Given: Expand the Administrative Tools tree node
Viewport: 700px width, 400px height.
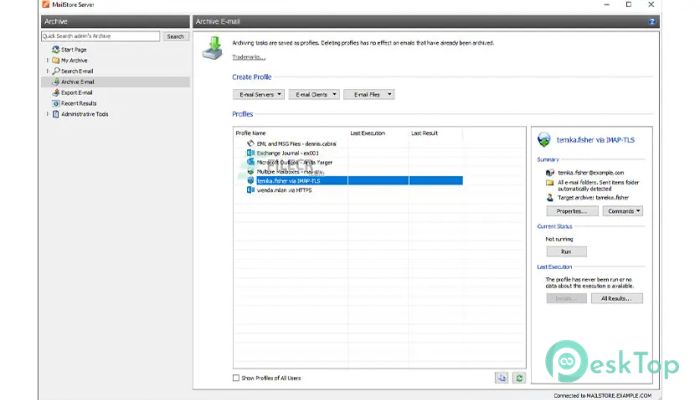Looking at the screenshot, I should coord(47,114).
